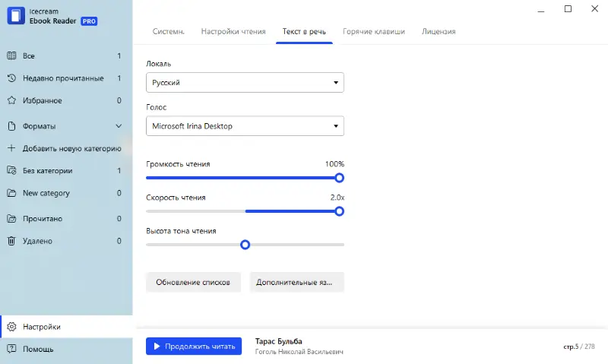
Task: Expand the Форматы chevron in the sidebar
Action: tap(119, 126)
